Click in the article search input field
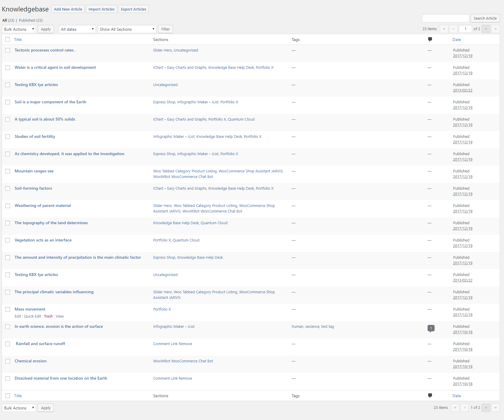 click(445, 18)
